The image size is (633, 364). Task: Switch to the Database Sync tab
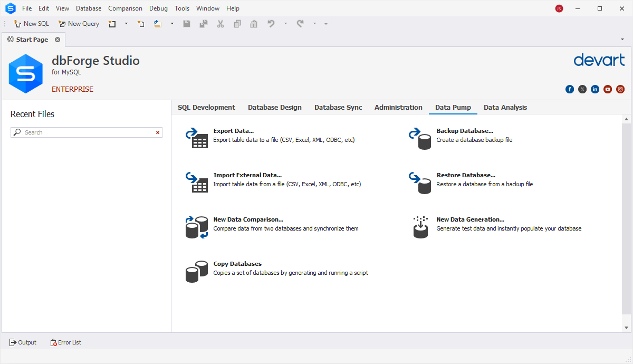(338, 107)
